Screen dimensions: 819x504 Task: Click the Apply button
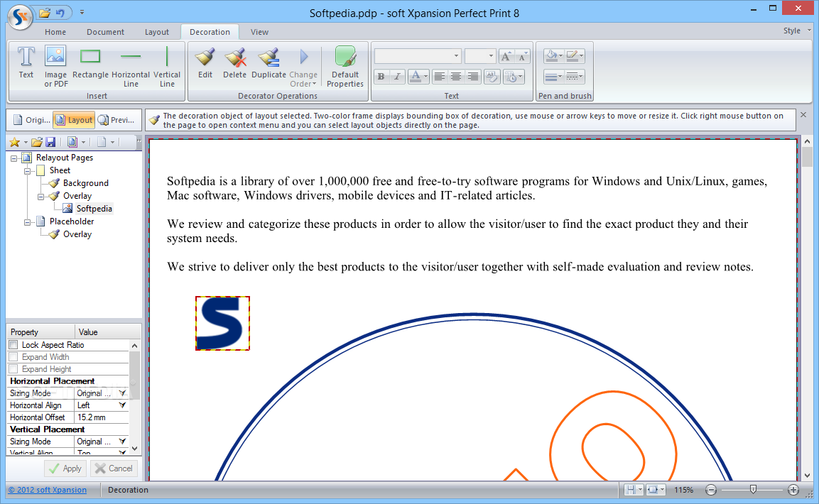pyautogui.click(x=65, y=469)
